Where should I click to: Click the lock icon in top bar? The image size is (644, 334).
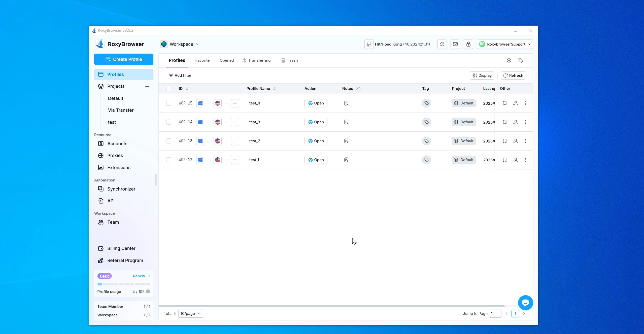tap(468, 44)
